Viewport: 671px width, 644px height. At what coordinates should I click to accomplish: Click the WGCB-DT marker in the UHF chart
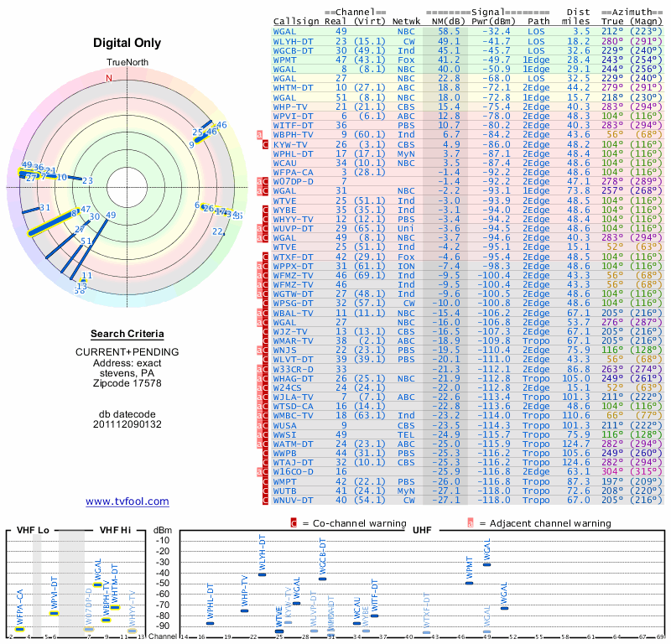[322, 579]
